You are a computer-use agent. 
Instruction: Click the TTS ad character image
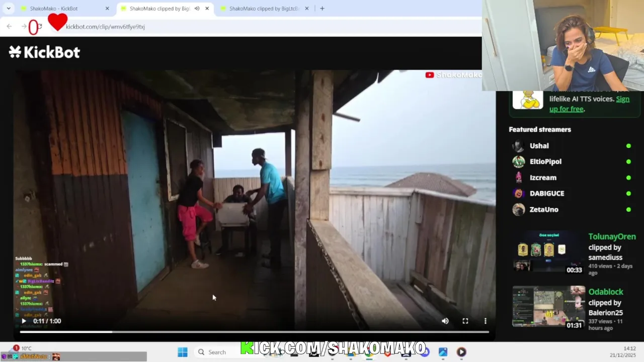pyautogui.click(x=528, y=100)
